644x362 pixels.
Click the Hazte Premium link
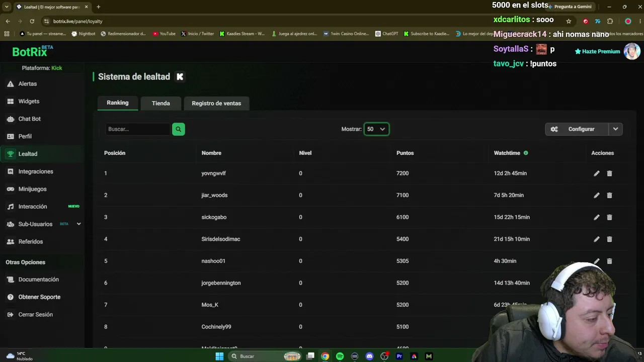pyautogui.click(x=597, y=51)
